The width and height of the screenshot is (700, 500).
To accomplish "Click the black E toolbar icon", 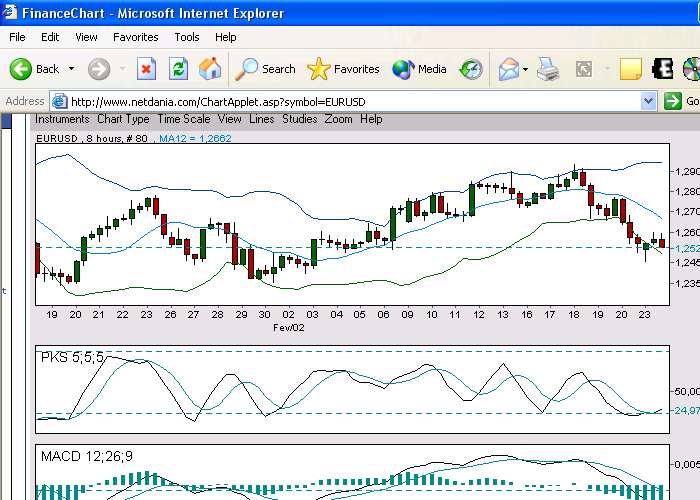I will 662,69.
